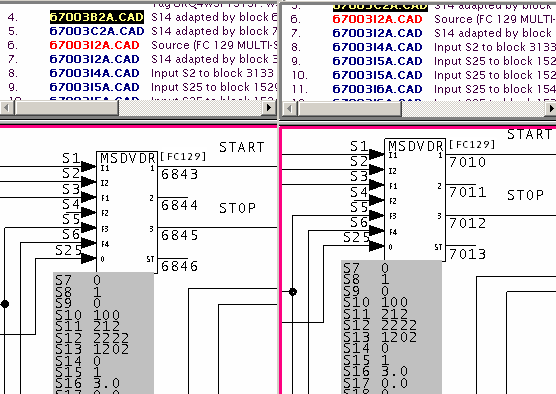Click the S1 input arrow on left block
Screen dimensions: 556x394
(88, 166)
